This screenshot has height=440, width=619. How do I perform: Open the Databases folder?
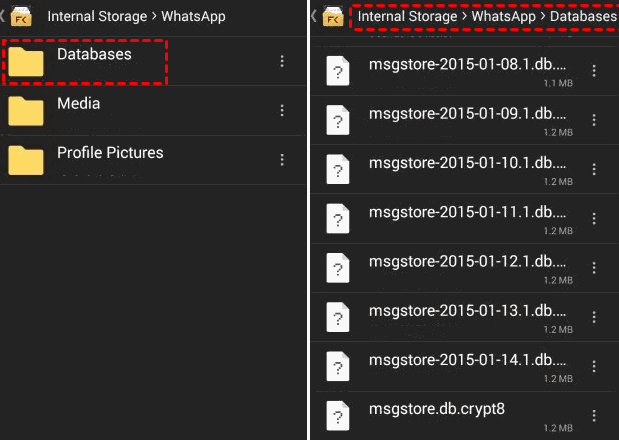[94, 55]
